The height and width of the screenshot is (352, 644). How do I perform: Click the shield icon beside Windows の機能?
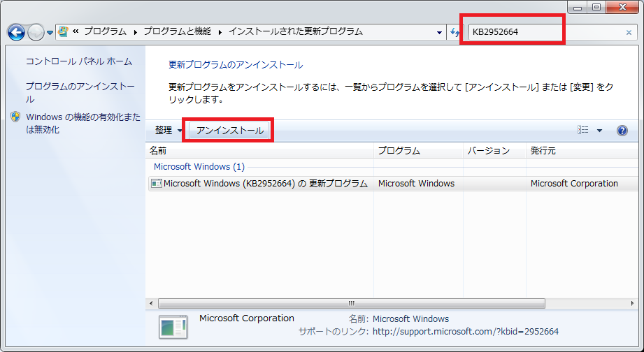16,117
